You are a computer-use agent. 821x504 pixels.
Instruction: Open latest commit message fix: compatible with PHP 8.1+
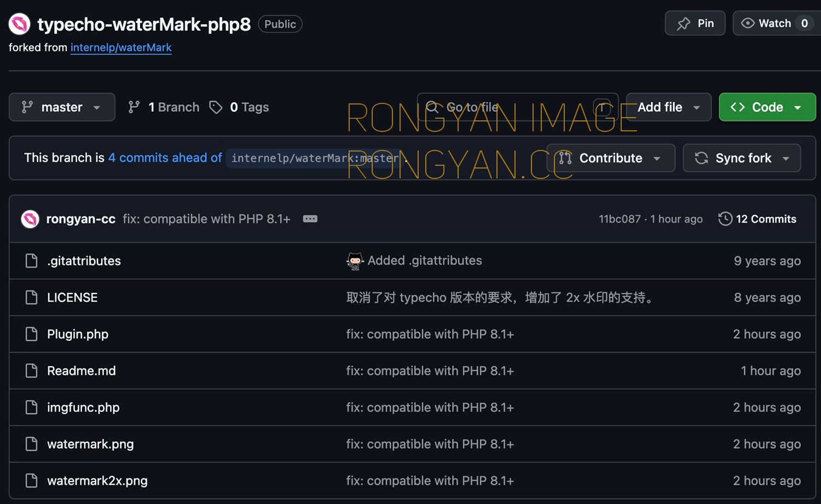[206, 219]
